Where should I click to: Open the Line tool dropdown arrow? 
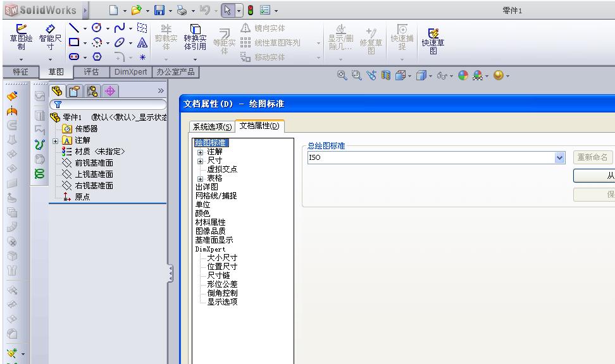[x=85, y=28]
